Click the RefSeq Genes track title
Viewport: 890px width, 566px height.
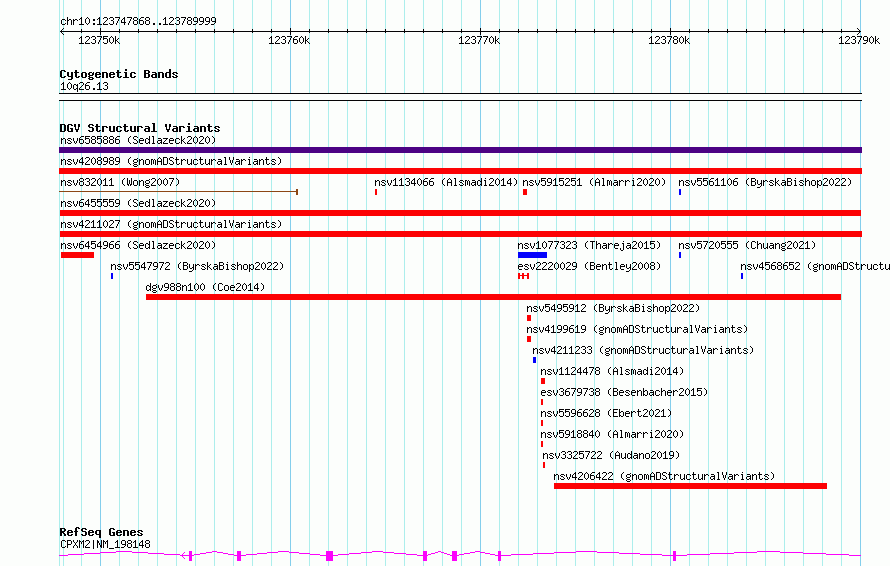101,532
